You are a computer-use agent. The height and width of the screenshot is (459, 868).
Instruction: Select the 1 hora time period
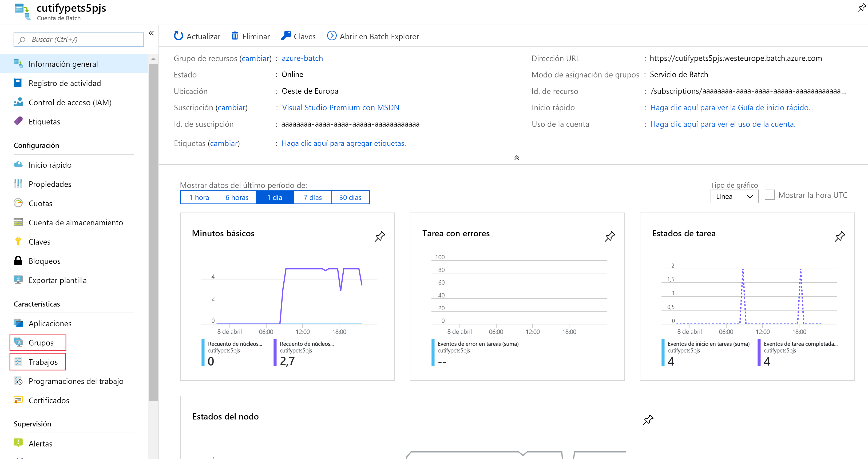(x=199, y=197)
